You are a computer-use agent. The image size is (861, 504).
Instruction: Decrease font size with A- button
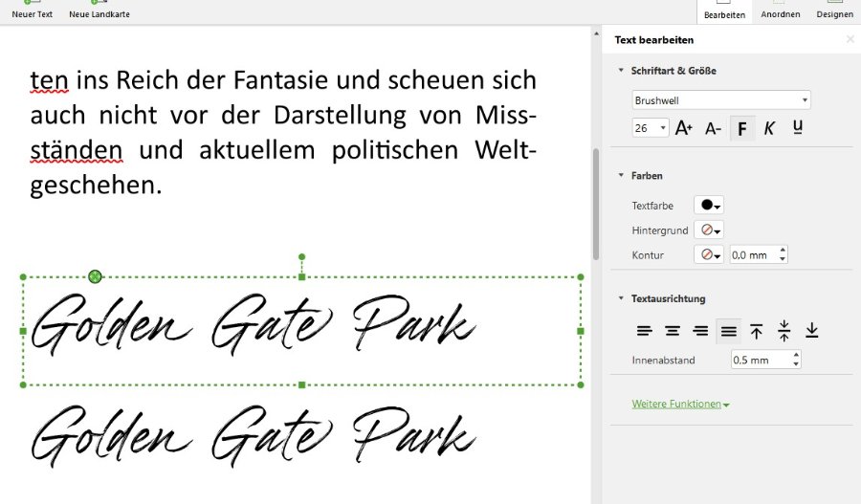tap(713, 128)
